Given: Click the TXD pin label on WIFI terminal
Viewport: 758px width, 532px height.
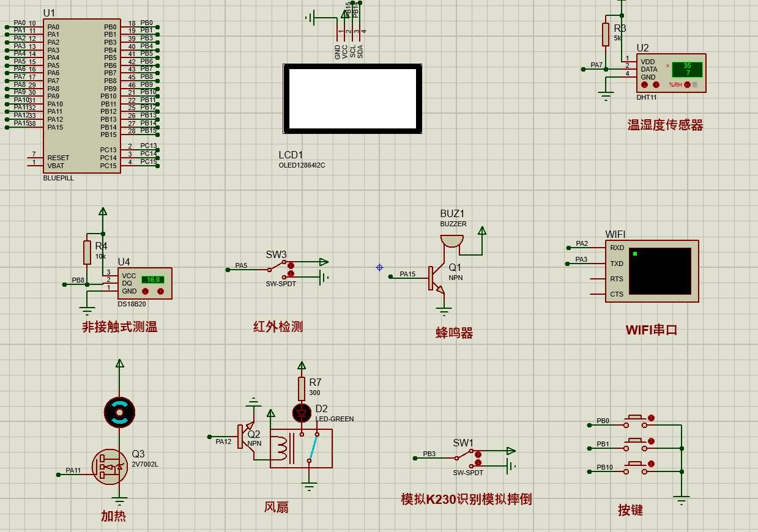Looking at the screenshot, I should pos(617,264).
